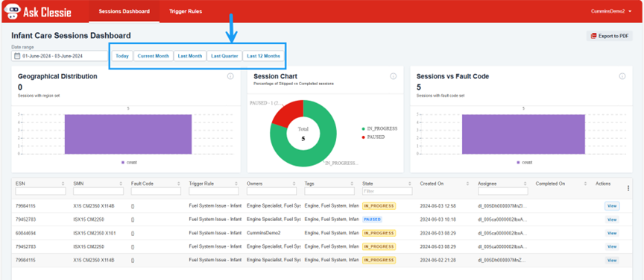The height and width of the screenshot is (280, 644).
Task: Focus the Tags filter box
Action: pos(329,191)
